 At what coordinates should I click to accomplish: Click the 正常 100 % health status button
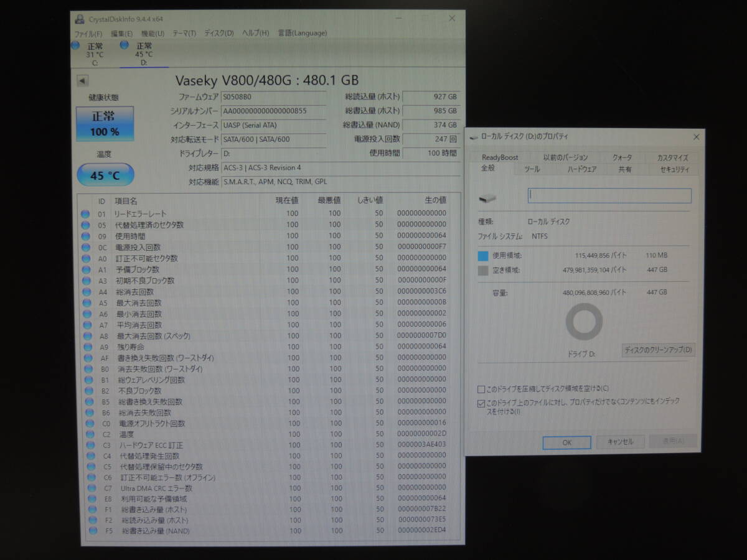[x=105, y=123]
